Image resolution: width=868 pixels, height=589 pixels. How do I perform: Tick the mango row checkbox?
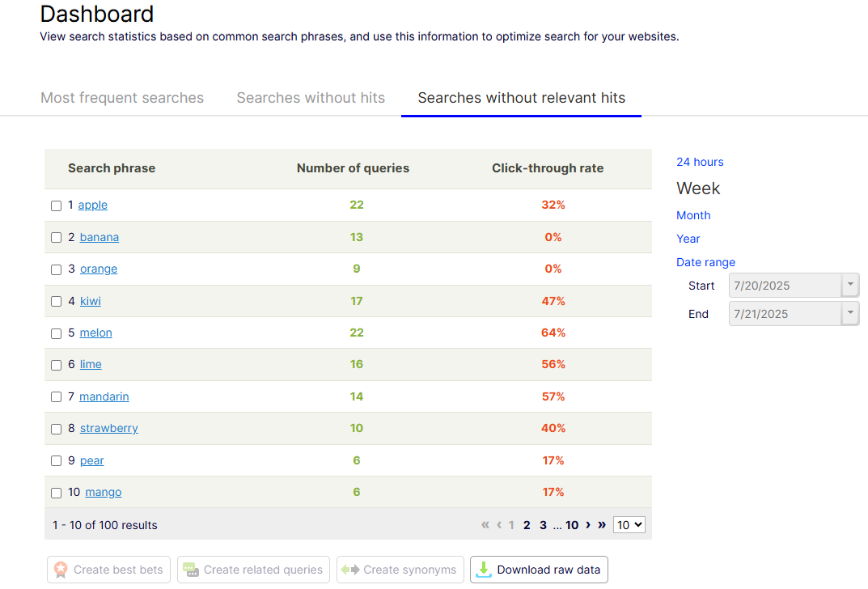pyautogui.click(x=57, y=493)
